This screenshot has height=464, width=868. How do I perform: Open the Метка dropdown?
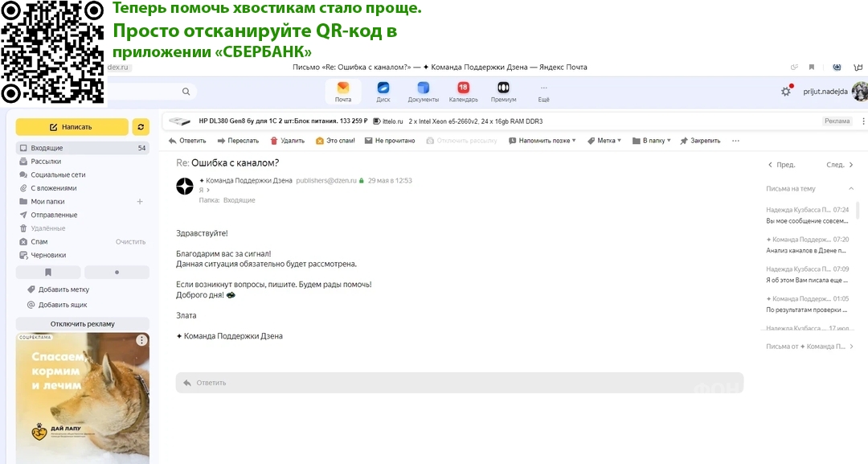[604, 141]
